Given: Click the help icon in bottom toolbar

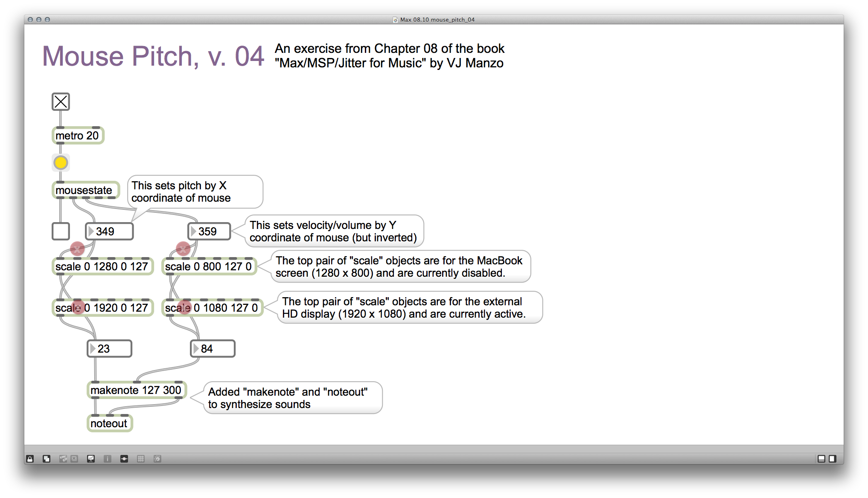Looking at the screenshot, I should pyautogui.click(x=106, y=459).
